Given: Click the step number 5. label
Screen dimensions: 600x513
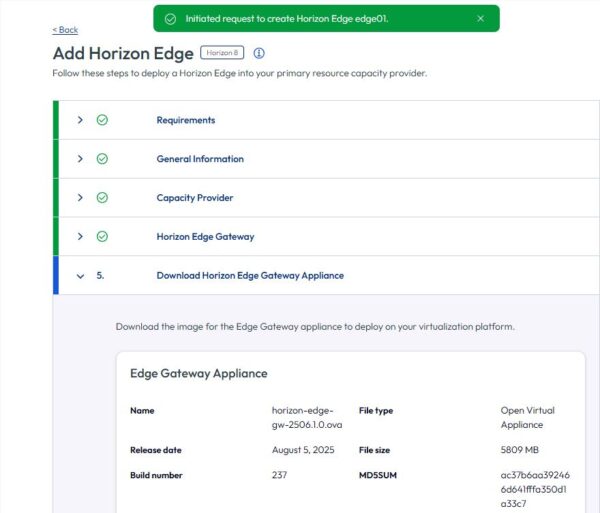Looking at the screenshot, I should coord(100,275).
